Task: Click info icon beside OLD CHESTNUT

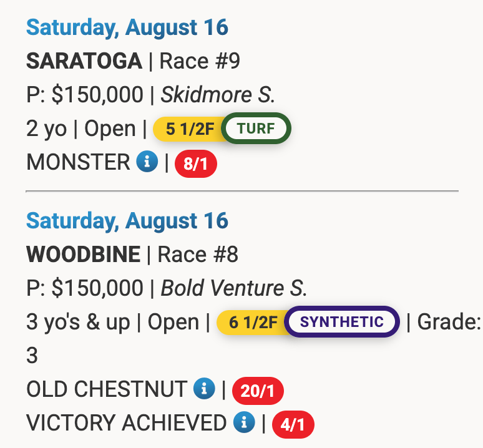Action: [204, 389]
